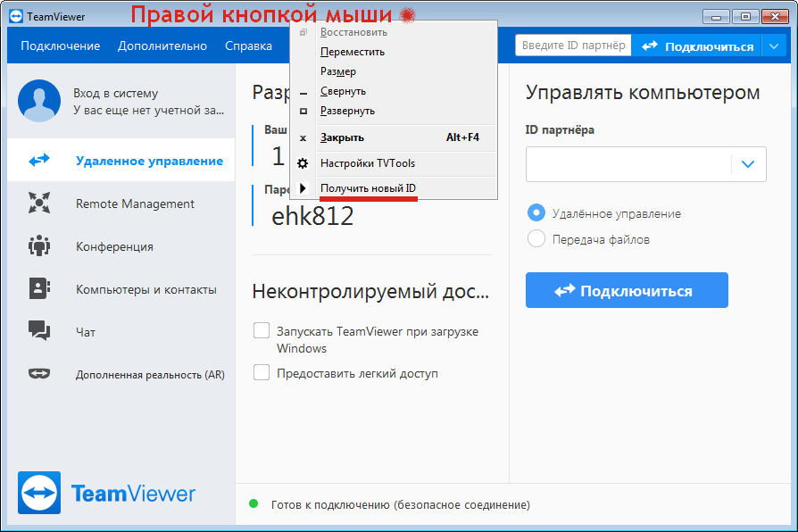The width and height of the screenshot is (798, 532).
Task: Click the Компьютеры и контакты contacts icon
Action: coord(39,289)
